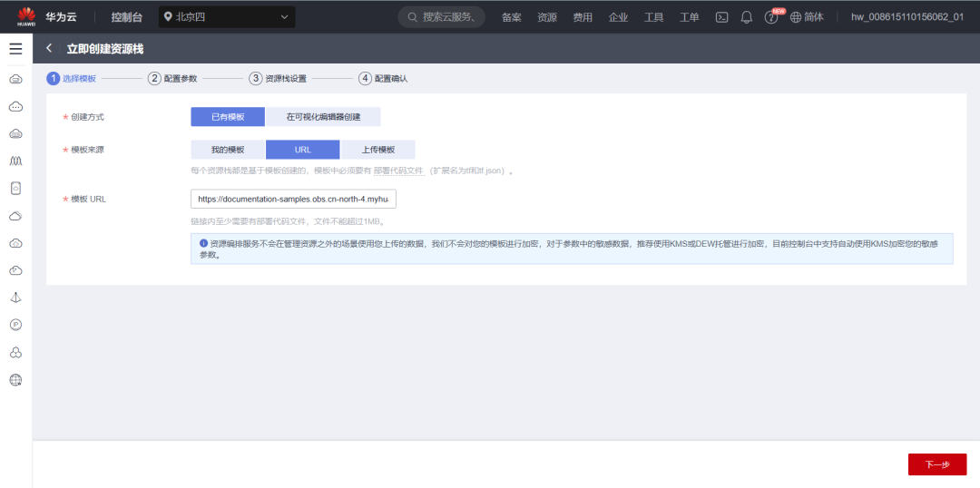The image size is (980, 488).
Task: Click the back arrow beside 立即创建资源栈
Action: point(49,49)
